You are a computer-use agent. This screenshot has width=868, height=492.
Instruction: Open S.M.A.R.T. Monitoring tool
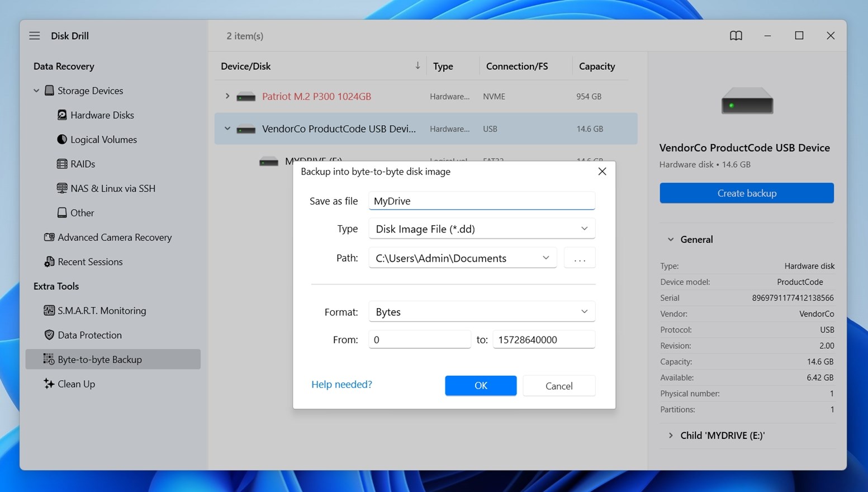pos(102,310)
